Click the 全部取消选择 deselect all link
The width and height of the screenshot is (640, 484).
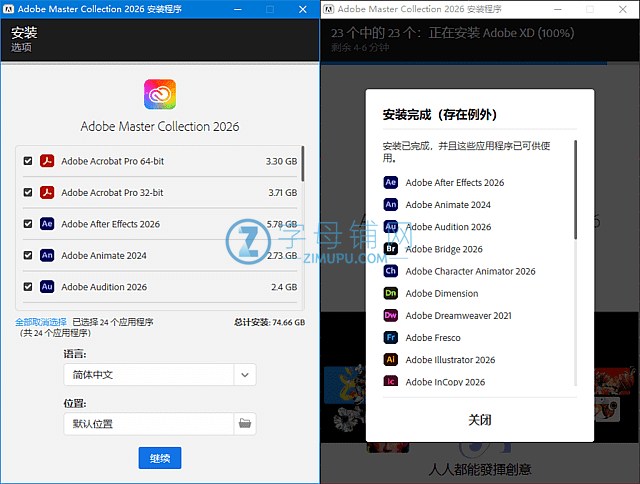coord(40,322)
